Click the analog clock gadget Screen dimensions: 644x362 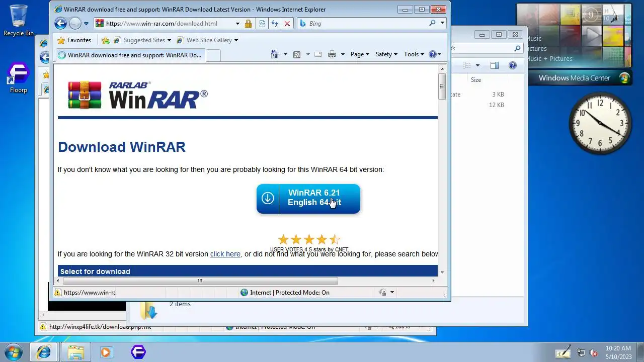(x=600, y=123)
